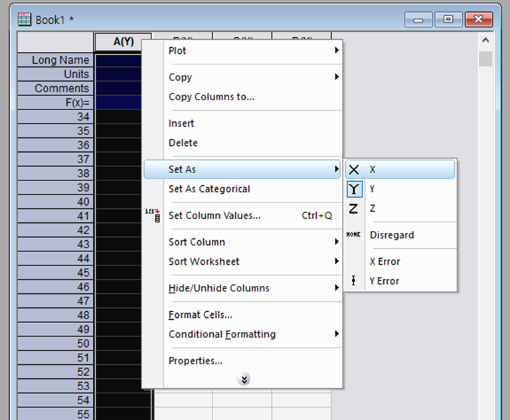Screen dimensions: 510x420
Task: Open Hide/Unhide Columns submenu
Action: pyautogui.click(x=242, y=288)
